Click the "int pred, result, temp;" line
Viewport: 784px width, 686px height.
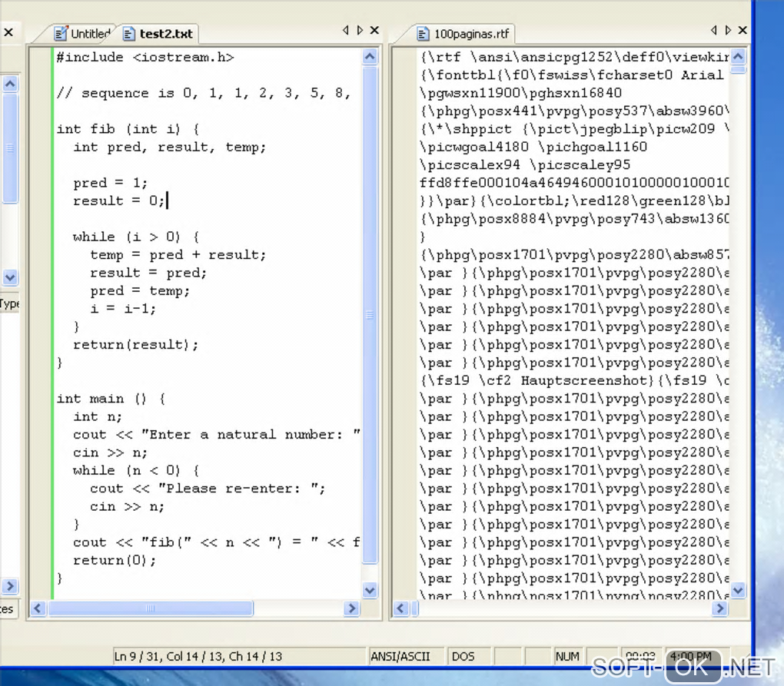(170, 147)
